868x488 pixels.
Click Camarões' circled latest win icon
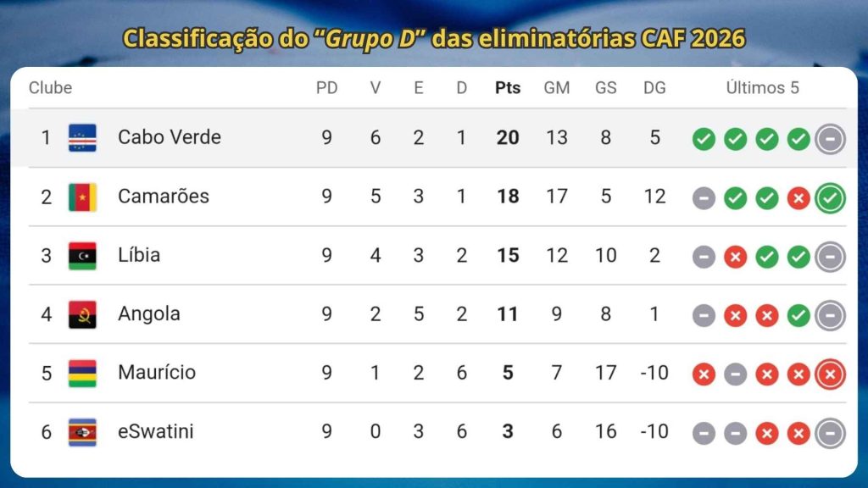click(830, 197)
